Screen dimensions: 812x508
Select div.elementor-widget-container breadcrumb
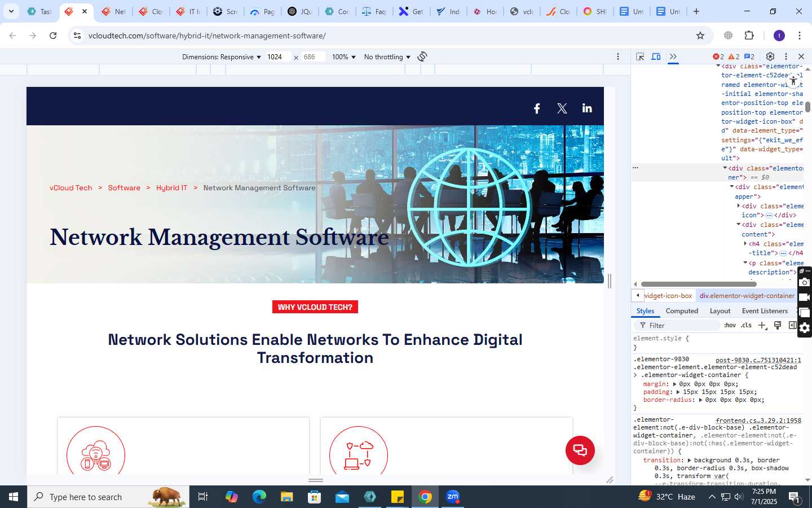coord(747,296)
